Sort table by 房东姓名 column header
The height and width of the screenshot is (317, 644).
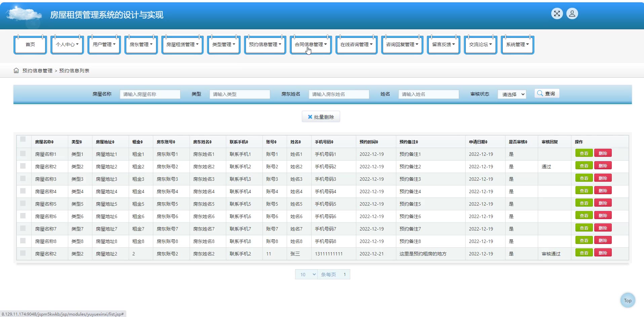[x=202, y=142]
